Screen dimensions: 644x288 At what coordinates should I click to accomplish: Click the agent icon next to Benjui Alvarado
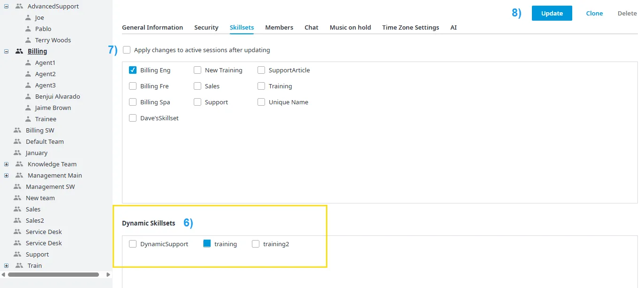pos(29,96)
